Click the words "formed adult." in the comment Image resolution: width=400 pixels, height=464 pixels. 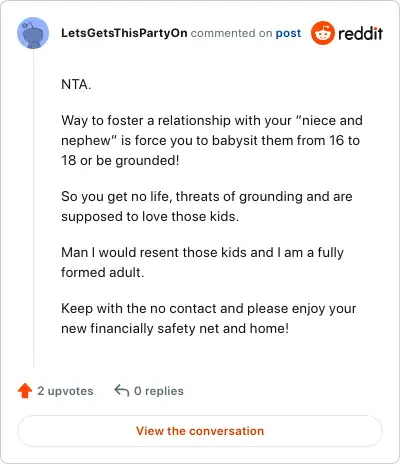[103, 272]
